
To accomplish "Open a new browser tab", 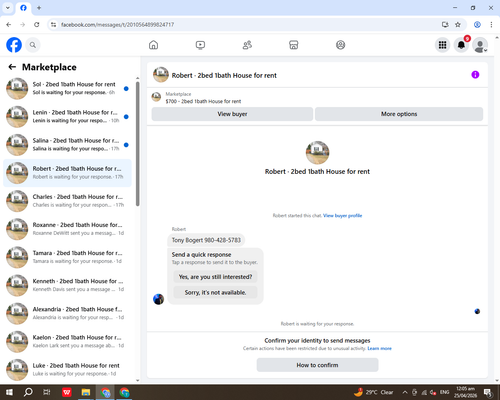I will [39, 8].
